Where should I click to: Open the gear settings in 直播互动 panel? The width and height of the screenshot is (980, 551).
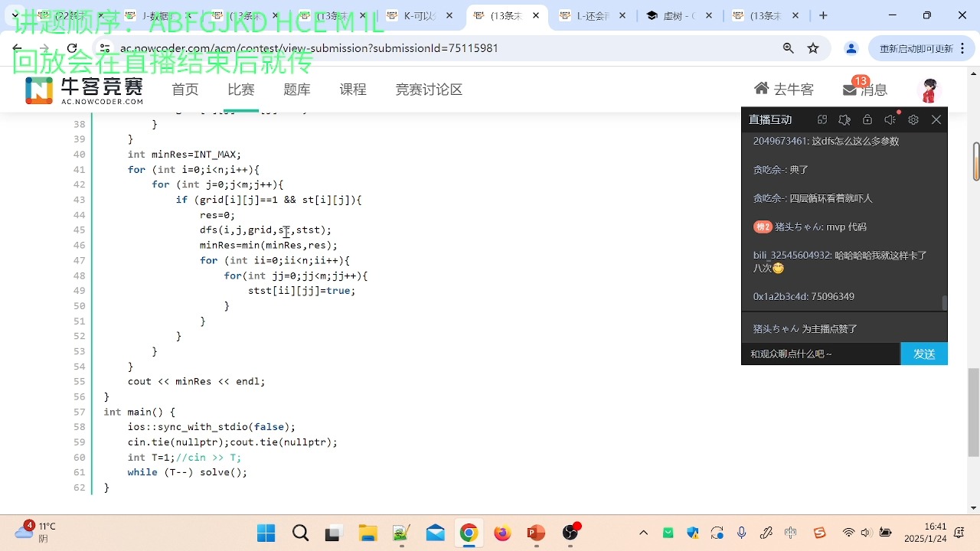tap(913, 119)
